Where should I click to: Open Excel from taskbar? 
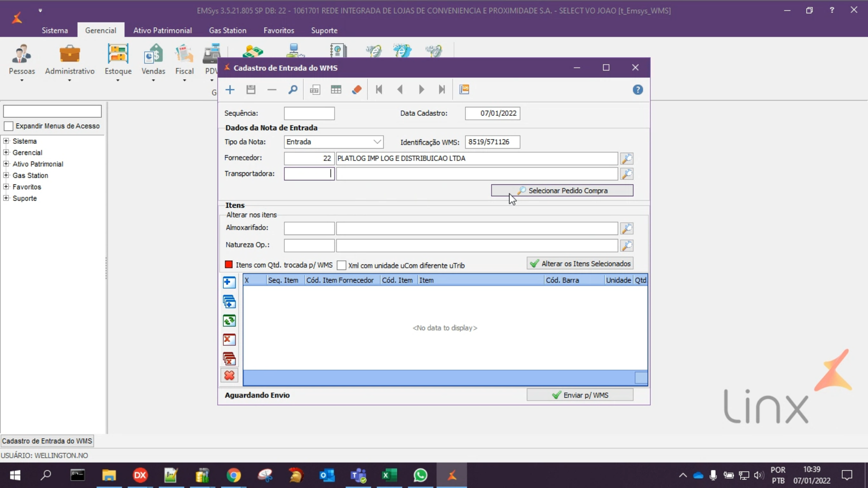click(389, 476)
